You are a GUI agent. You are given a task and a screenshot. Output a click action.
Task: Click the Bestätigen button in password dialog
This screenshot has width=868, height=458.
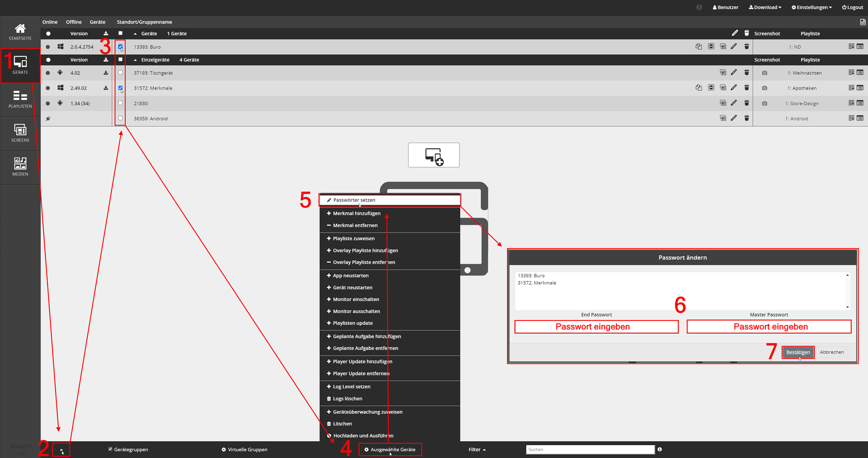point(798,352)
